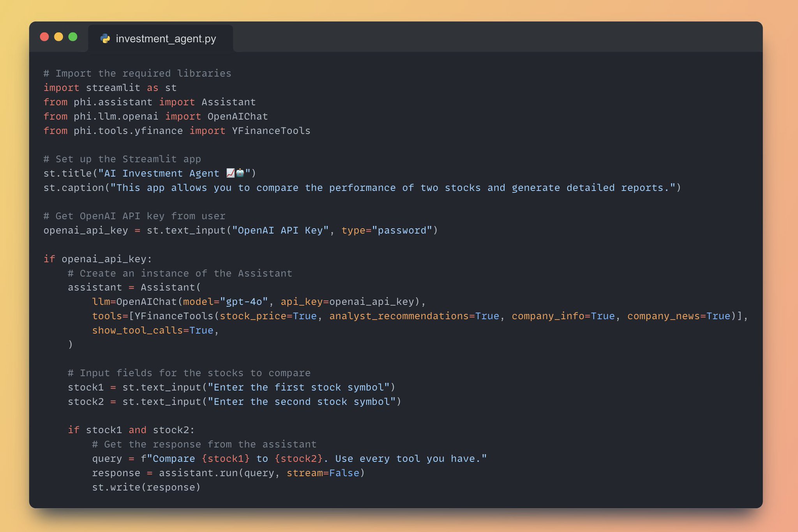Click the openai_api_key variable assignment

(241, 230)
